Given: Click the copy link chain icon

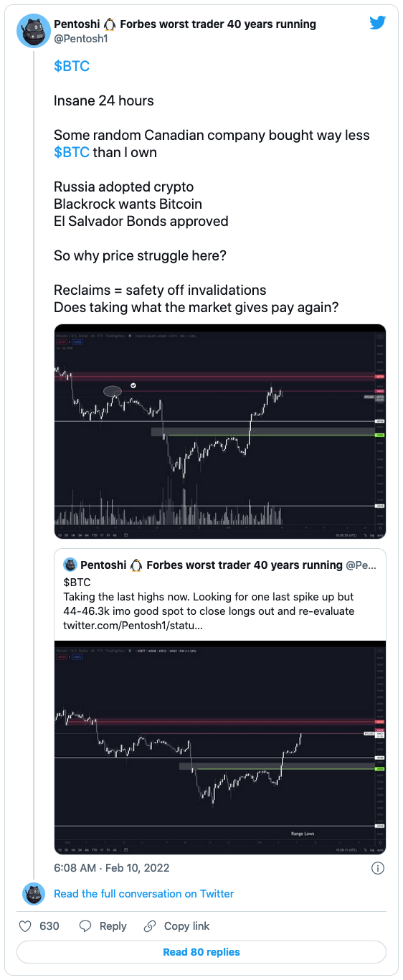Looking at the screenshot, I should (150, 926).
